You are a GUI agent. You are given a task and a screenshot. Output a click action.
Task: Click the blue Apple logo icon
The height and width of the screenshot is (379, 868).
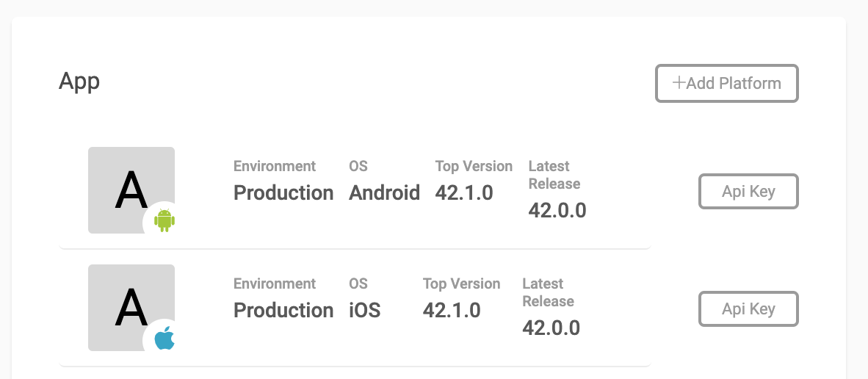pyautogui.click(x=164, y=338)
